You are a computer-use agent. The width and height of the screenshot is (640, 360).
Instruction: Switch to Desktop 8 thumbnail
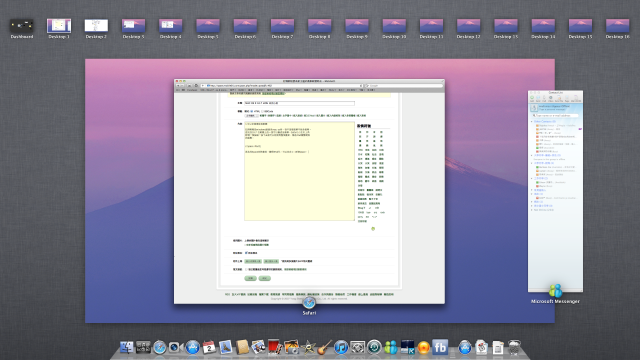pyautogui.click(x=320, y=26)
